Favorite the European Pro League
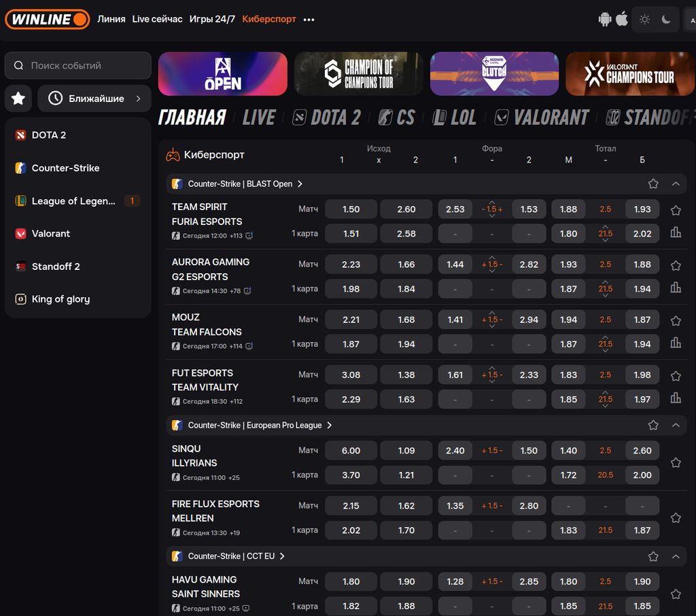This screenshot has height=616, width=696. point(653,426)
